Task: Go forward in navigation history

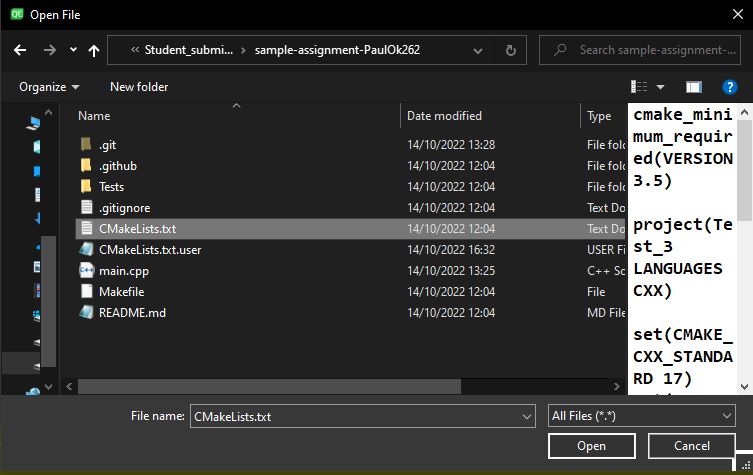Action: pyautogui.click(x=50, y=50)
